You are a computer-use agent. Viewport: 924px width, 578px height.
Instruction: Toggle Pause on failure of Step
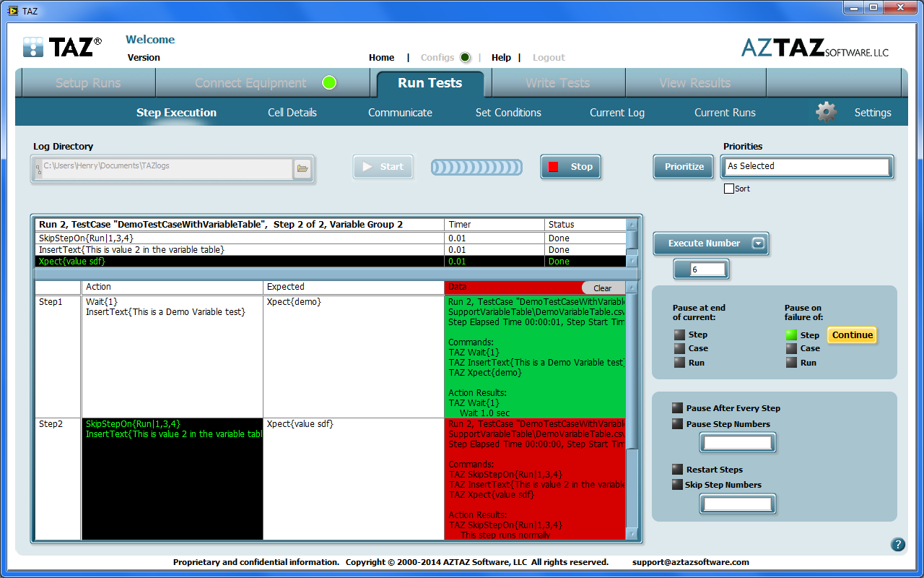791,335
